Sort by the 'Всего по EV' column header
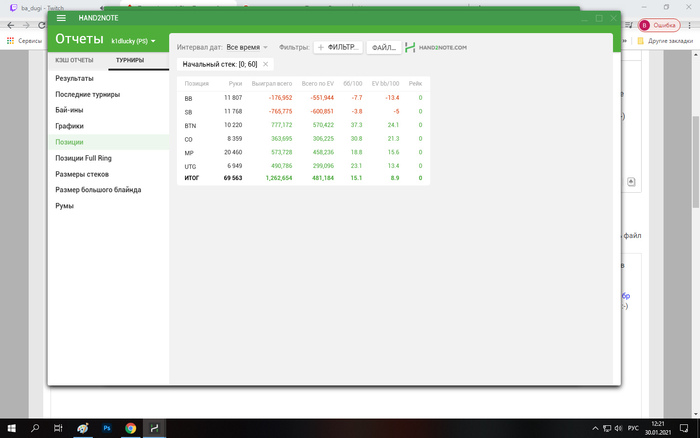The image size is (700, 438). pos(317,83)
